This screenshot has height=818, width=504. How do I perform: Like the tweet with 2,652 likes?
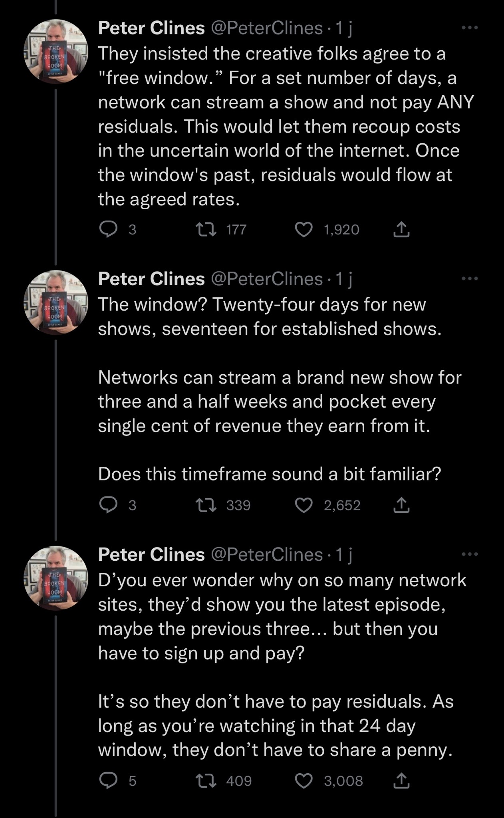coord(304,505)
